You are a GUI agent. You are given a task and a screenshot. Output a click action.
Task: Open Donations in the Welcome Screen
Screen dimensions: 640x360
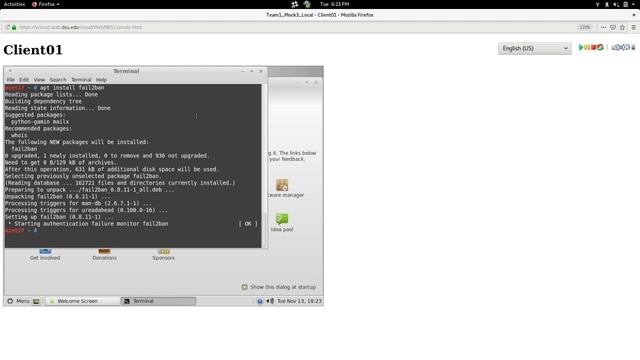pos(104,255)
